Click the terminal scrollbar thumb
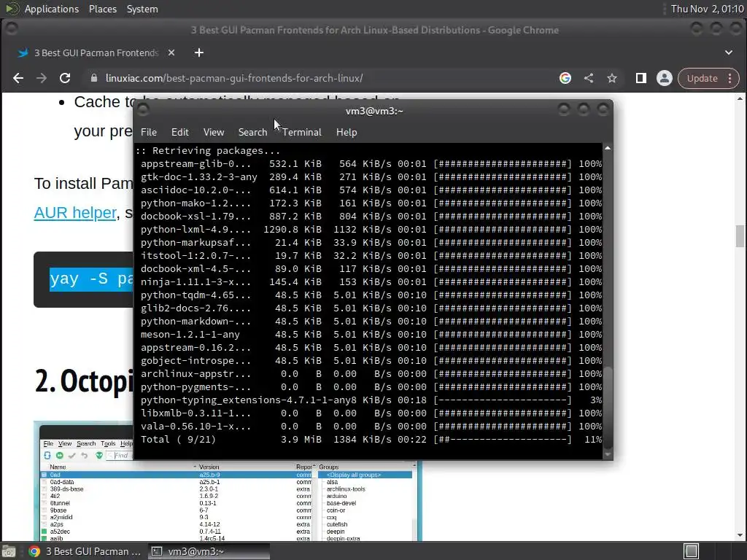The image size is (747, 560). tap(608, 406)
